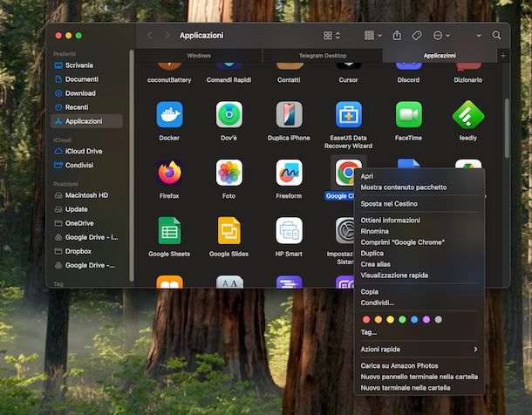Open the Update volume in sidebar

tap(86, 209)
